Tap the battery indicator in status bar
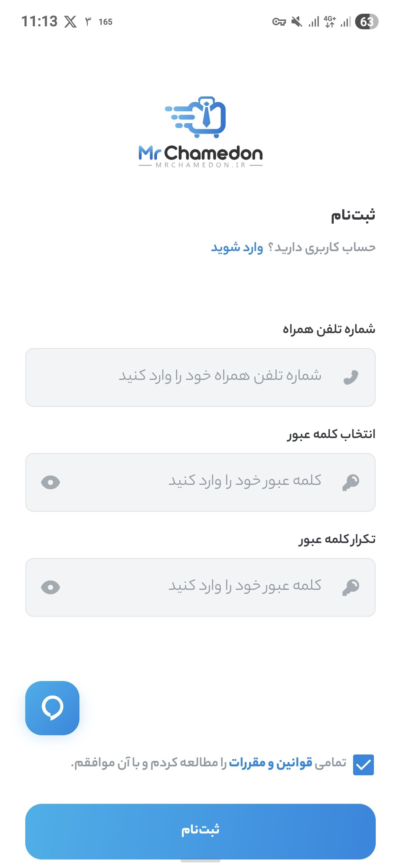401x868 pixels. coord(366,22)
